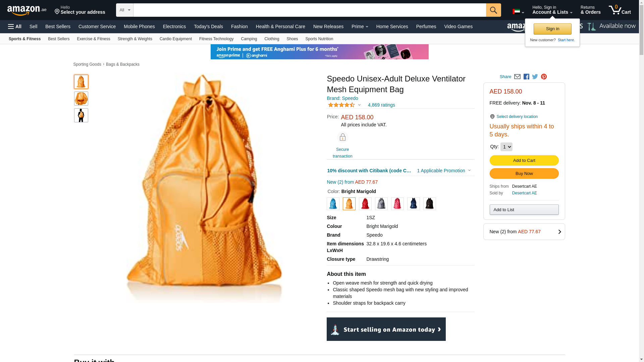644x362 pixels.
Task: Open the All hamburger menu
Action: (15, 26)
